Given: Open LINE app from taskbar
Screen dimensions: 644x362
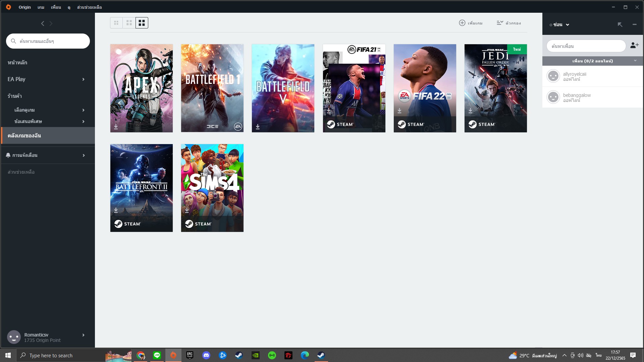Looking at the screenshot, I should [x=157, y=355].
